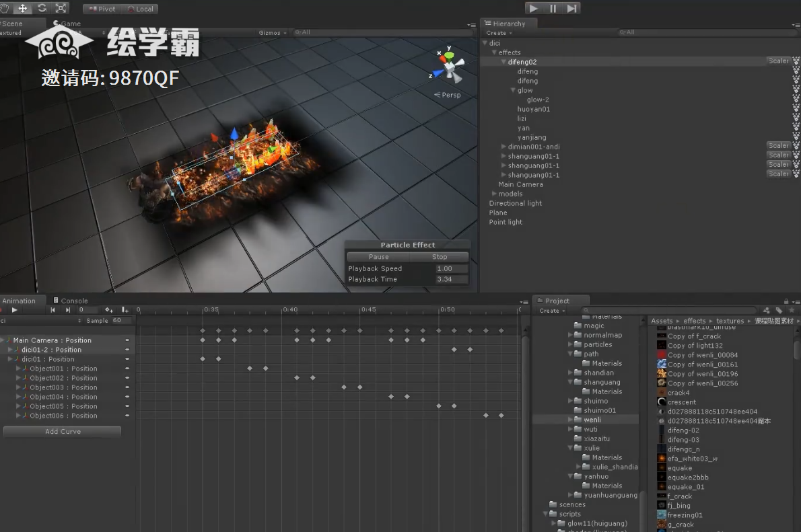The image size is (801, 532).
Task: Select the Hand tool in top toolbar
Action: (5, 8)
